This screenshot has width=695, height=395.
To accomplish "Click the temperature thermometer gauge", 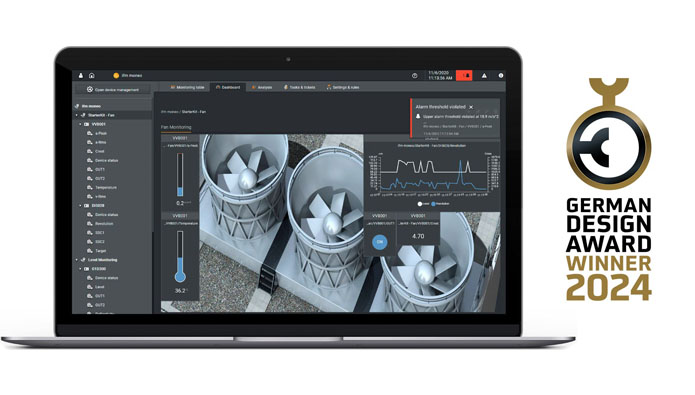I will pos(180,257).
